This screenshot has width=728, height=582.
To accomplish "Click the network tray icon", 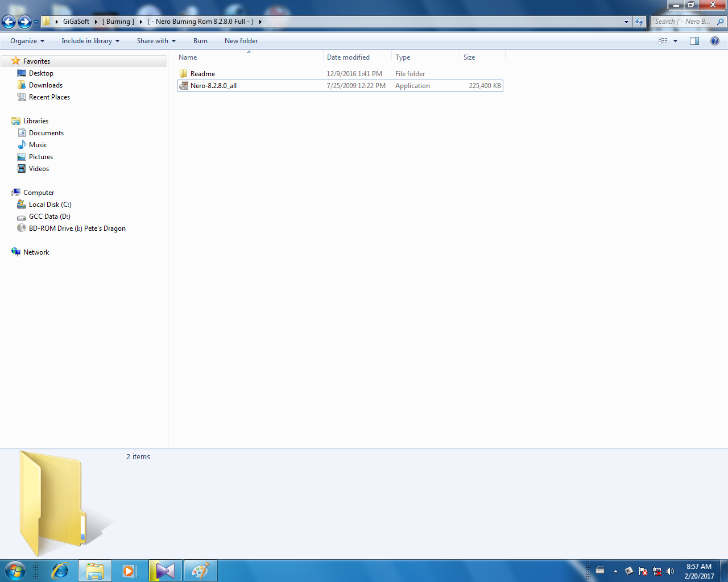I will click(657, 571).
